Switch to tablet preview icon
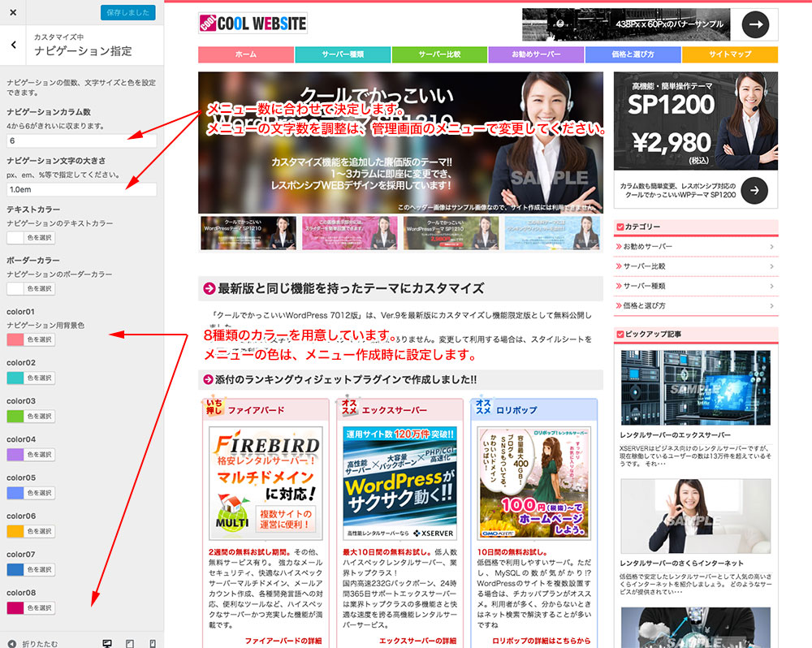 pyautogui.click(x=130, y=644)
